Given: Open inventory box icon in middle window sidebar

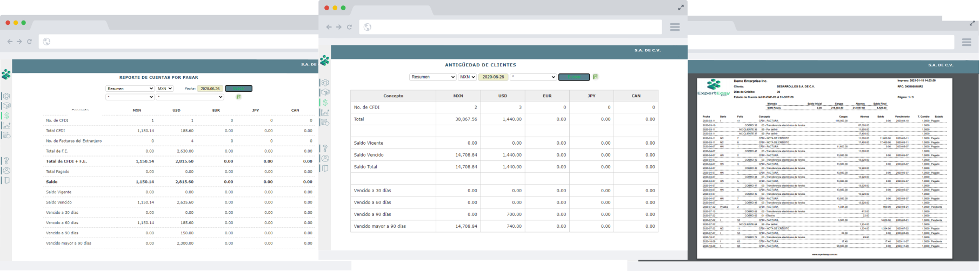Looking at the screenshot, I should click(x=325, y=92).
